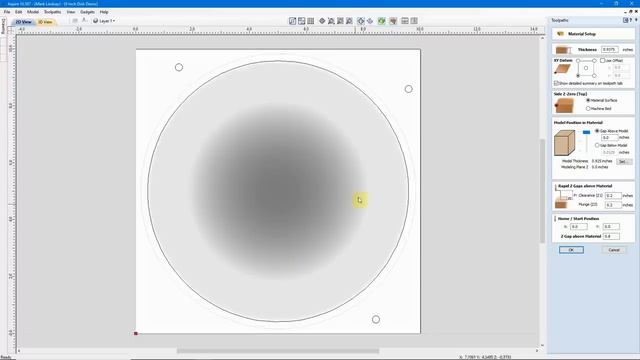Select the small circle near top-left
Image resolution: width=640 pixels, height=360 pixels.
[x=179, y=67]
